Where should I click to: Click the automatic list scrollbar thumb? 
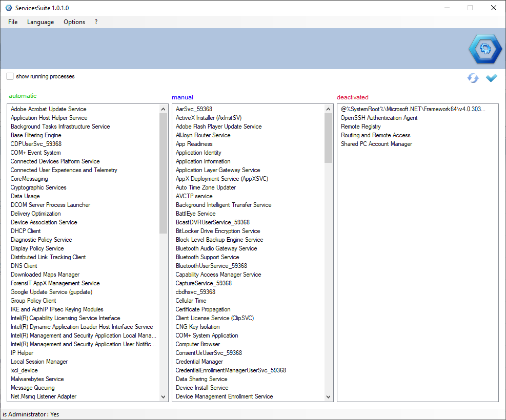click(164, 174)
